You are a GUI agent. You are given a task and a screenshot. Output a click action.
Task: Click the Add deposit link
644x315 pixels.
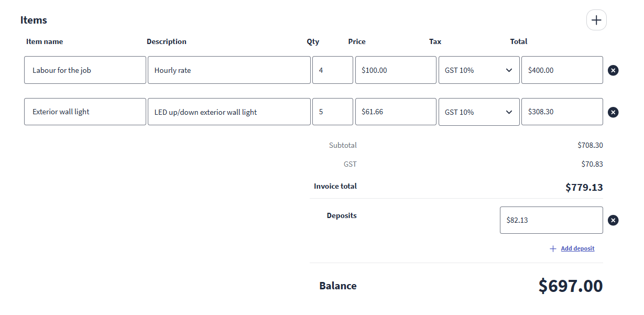(577, 249)
